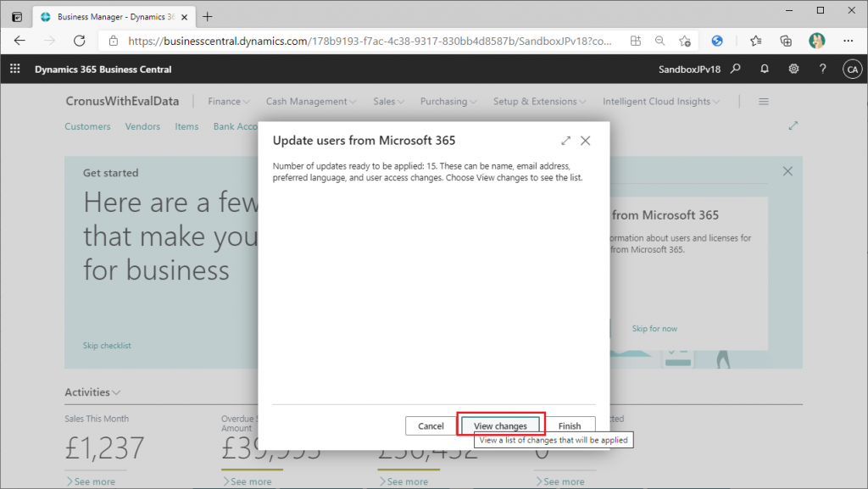Go back in browser history
Viewport: 868px width, 489px height.
coord(19,41)
